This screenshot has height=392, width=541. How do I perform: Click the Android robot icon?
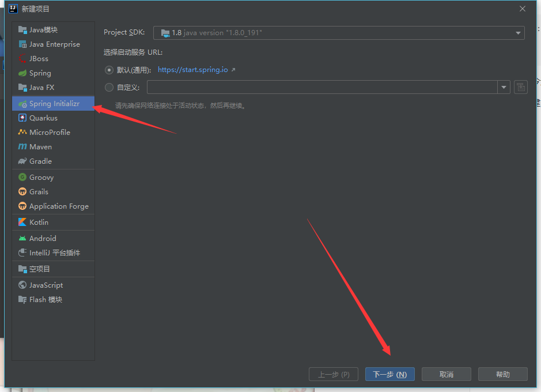coord(22,239)
